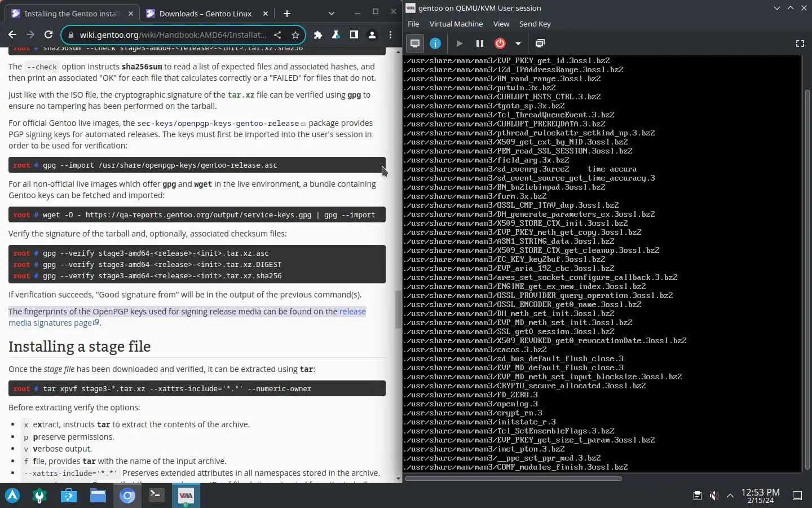The width and height of the screenshot is (812, 508).
Task: Open clock showing 12:53 PM
Action: pos(760,496)
